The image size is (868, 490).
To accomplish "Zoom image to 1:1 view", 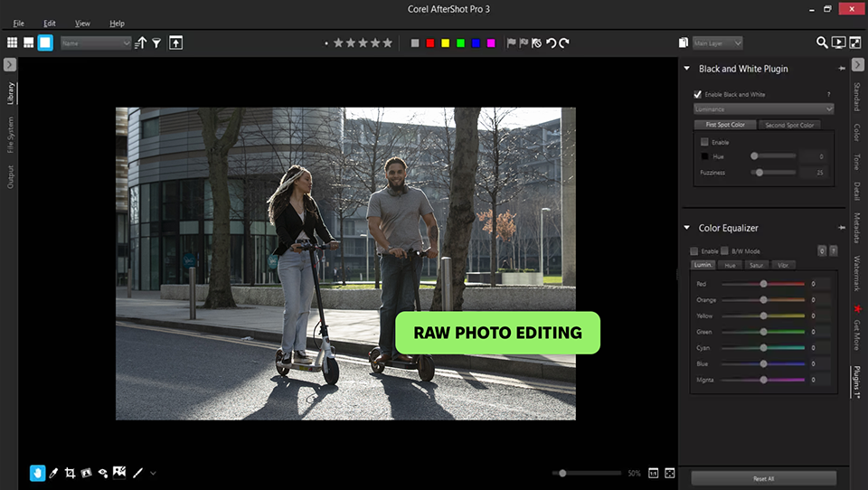I will (653, 473).
